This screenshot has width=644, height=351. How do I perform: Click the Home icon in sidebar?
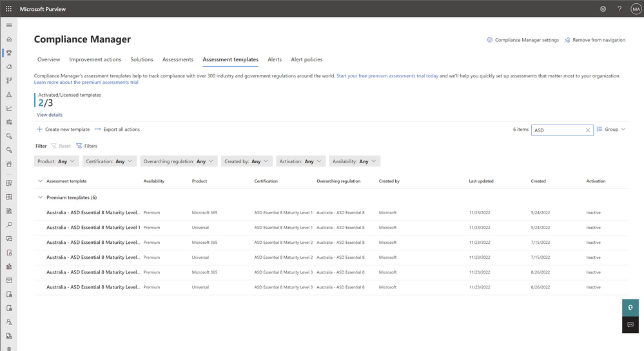[x=9, y=39]
